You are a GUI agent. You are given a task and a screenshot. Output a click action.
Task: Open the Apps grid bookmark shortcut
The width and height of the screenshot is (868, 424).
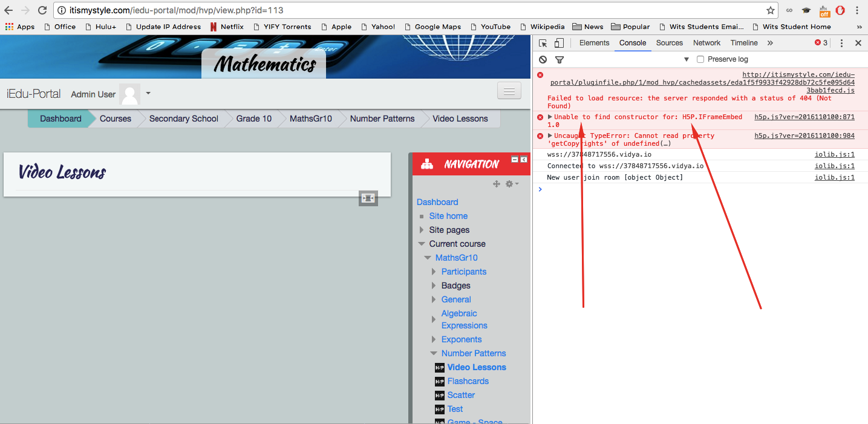click(20, 27)
